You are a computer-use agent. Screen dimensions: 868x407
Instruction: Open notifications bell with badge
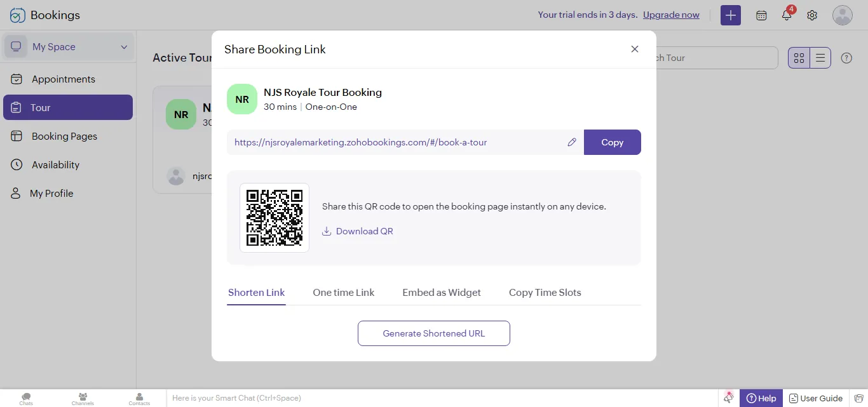click(787, 15)
